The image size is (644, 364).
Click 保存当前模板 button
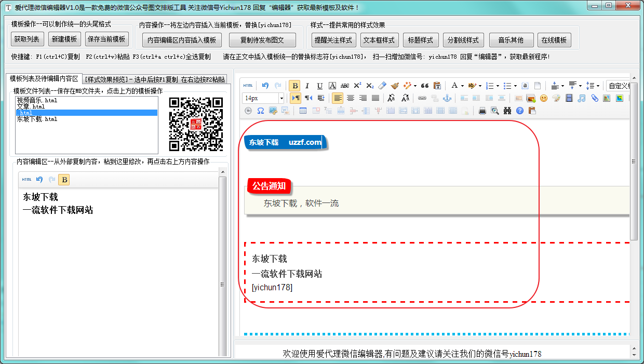106,39
